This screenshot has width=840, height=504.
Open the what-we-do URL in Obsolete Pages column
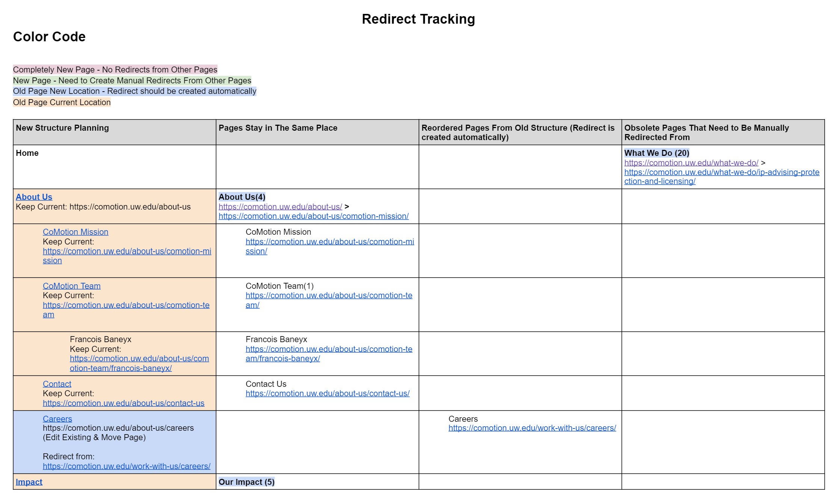point(691,163)
